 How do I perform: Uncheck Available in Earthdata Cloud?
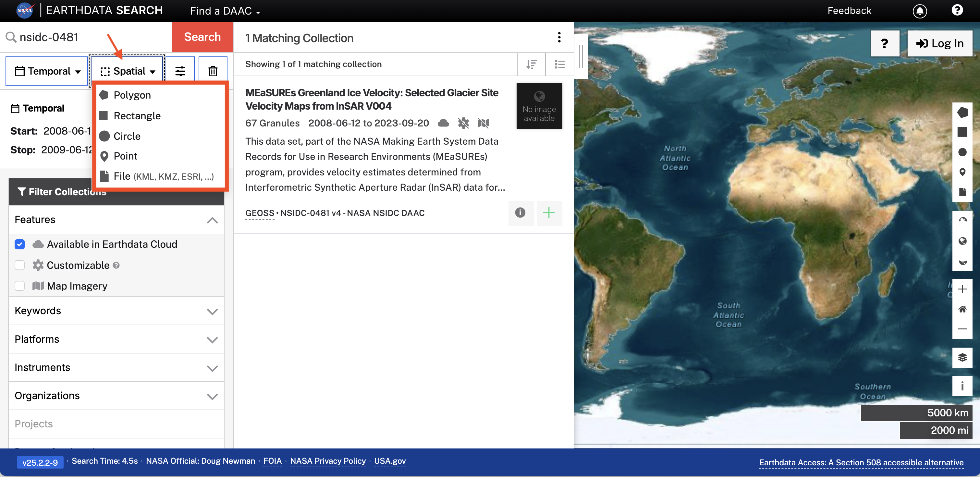click(x=20, y=244)
